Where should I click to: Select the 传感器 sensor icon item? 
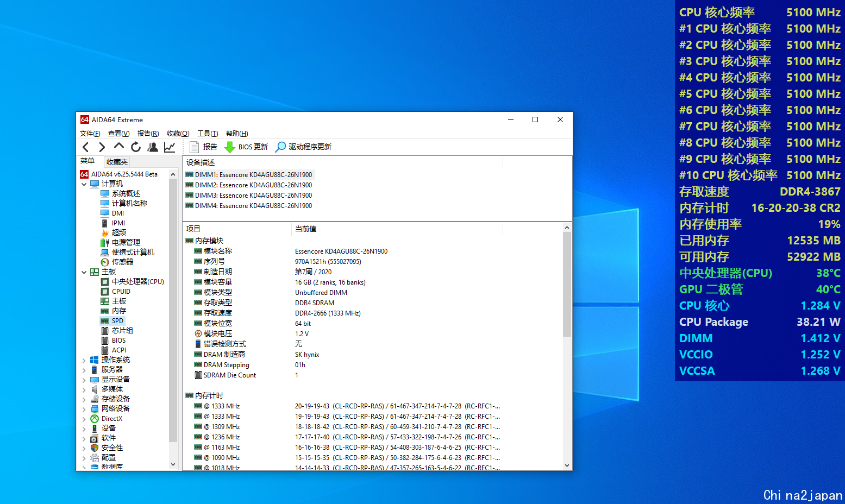[x=105, y=262]
